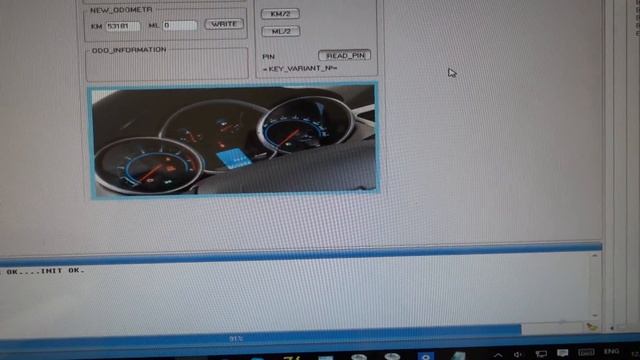Focus the ML odometer value field
This screenshot has width=640, height=360.
[180, 26]
